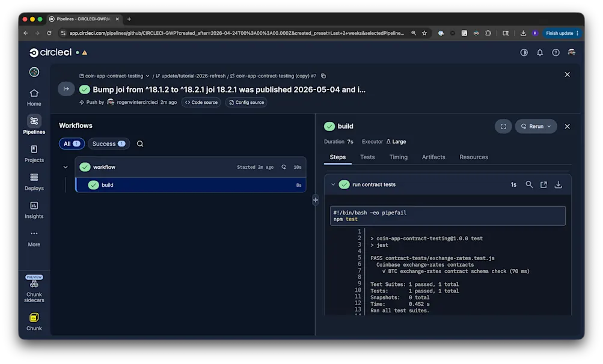Select the build job row
The image size is (603, 364).
point(191,185)
